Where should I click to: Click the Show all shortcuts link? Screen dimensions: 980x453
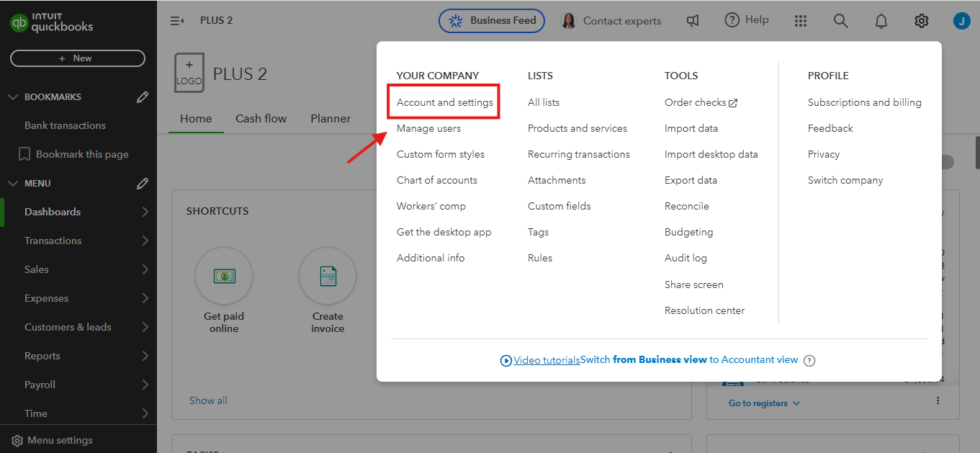pyautogui.click(x=208, y=400)
